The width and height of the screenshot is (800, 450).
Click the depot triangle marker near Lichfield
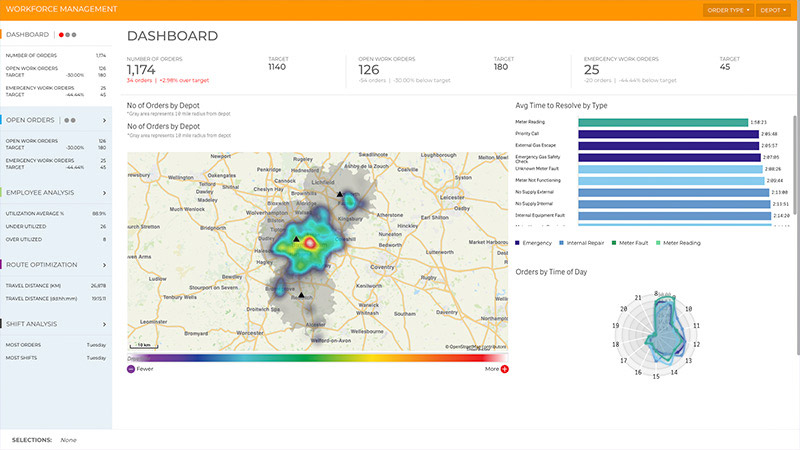(x=340, y=194)
